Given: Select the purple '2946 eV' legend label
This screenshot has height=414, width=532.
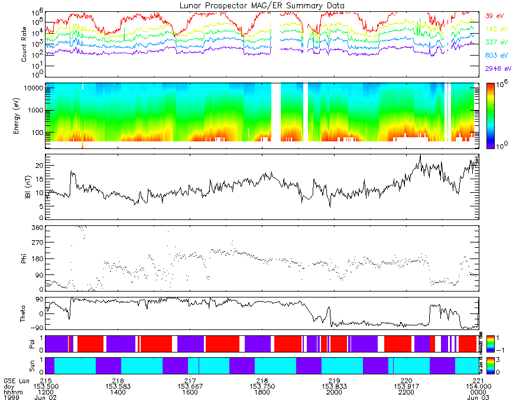Looking at the screenshot, I should tap(498, 69).
